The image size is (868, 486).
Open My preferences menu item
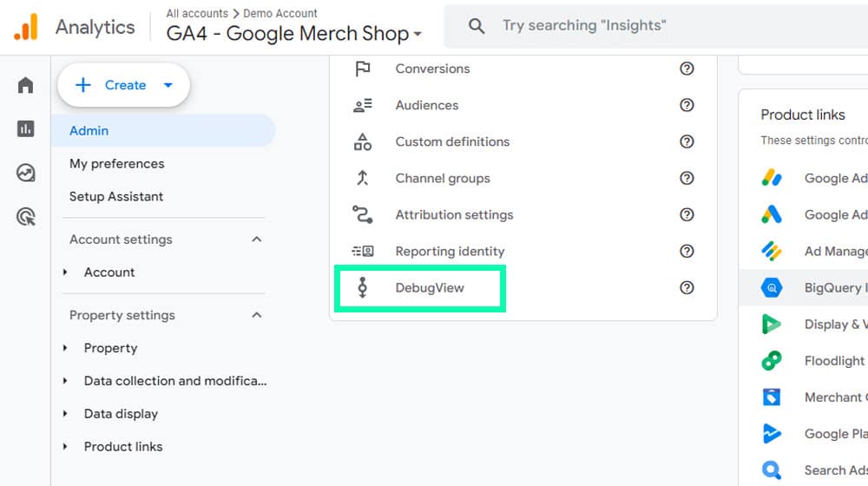(116, 163)
